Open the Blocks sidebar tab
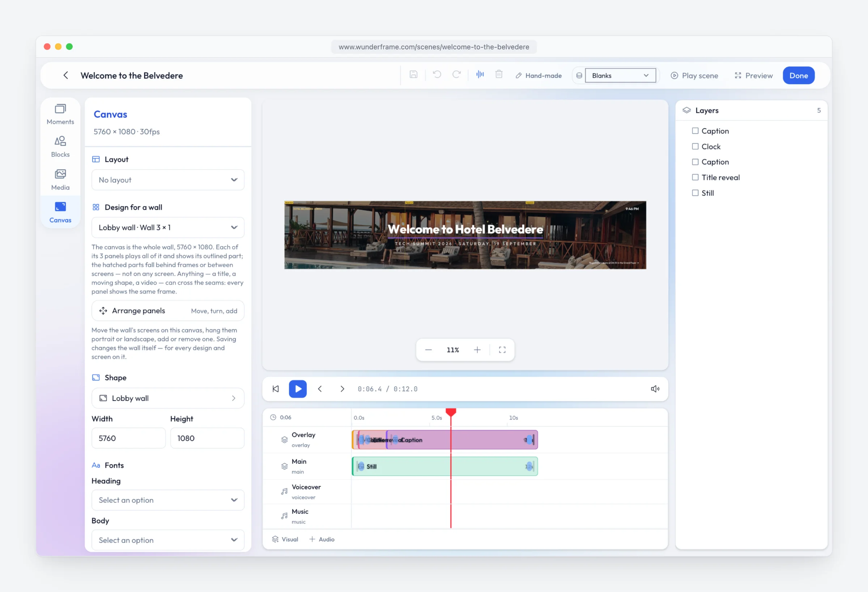Screen dimensions: 868x592 click(x=60, y=147)
